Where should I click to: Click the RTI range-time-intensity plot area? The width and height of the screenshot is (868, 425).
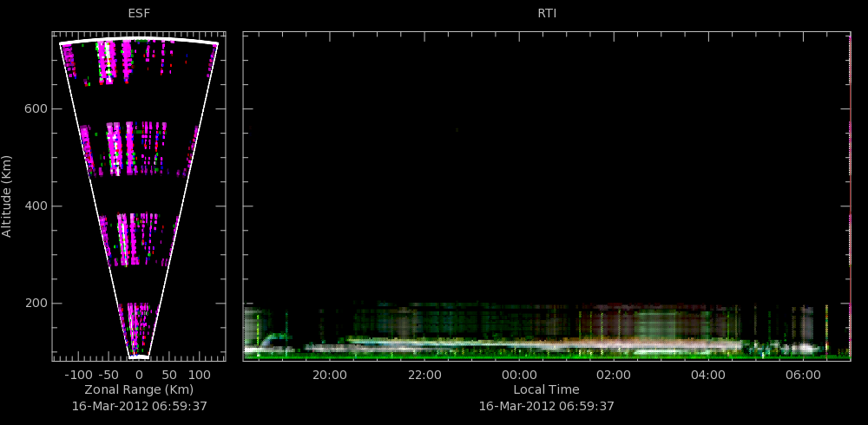[546, 196]
